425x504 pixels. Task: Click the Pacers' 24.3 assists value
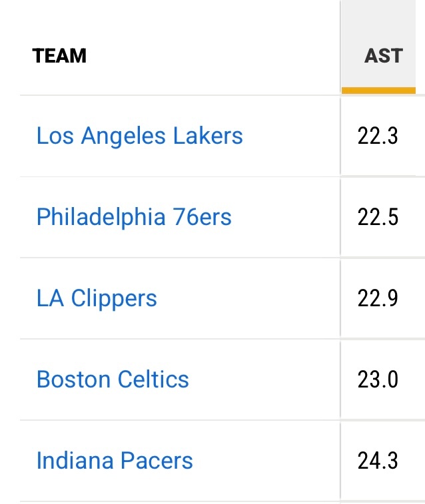click(378, 461)
